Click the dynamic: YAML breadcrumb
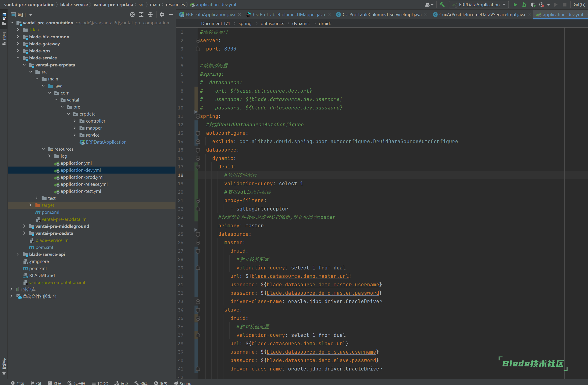Screen dimensions: 588x385 point(301,23)
